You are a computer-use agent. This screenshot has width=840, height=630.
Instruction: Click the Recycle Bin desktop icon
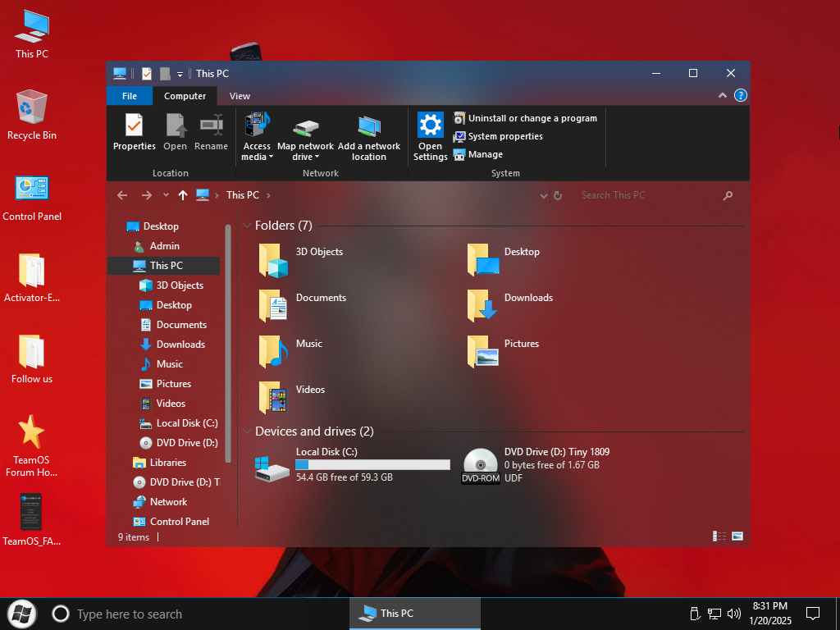(32, 115)
